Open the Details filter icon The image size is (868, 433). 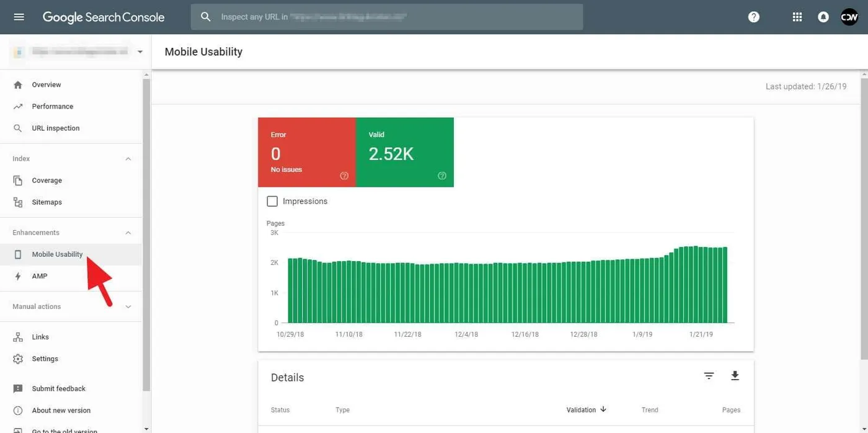coord(709,375)
